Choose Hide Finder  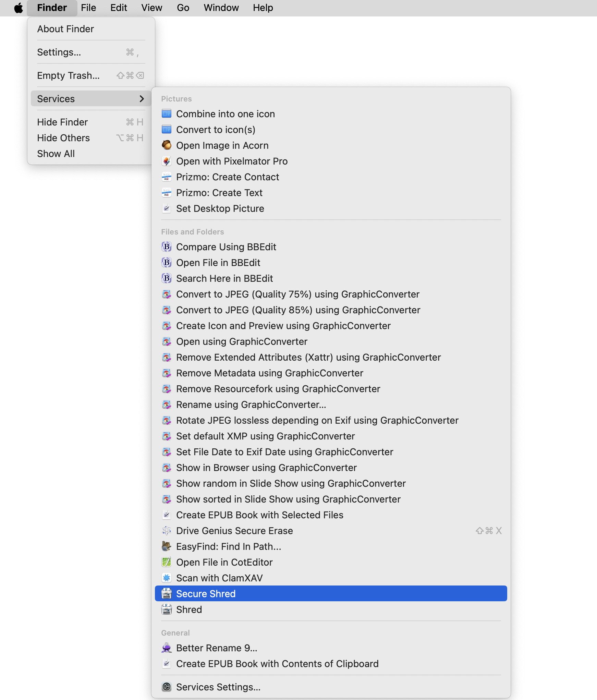point(91,122)
